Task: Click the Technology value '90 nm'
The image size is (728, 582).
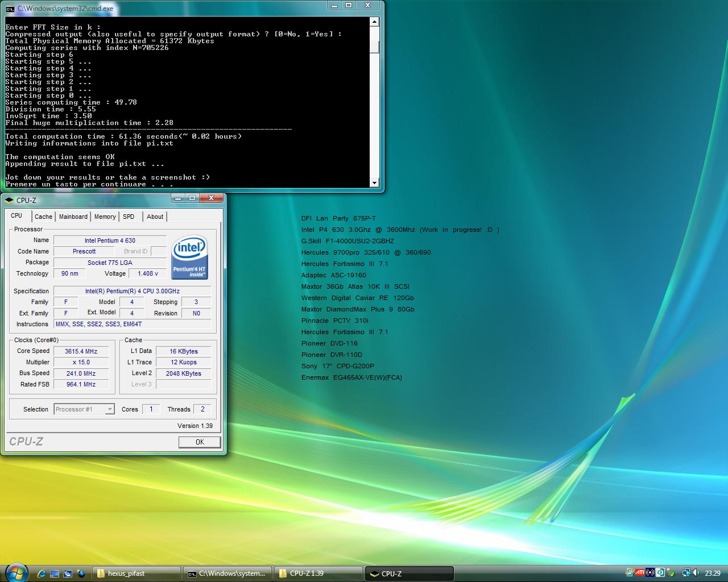Action: tap(70, 273)
